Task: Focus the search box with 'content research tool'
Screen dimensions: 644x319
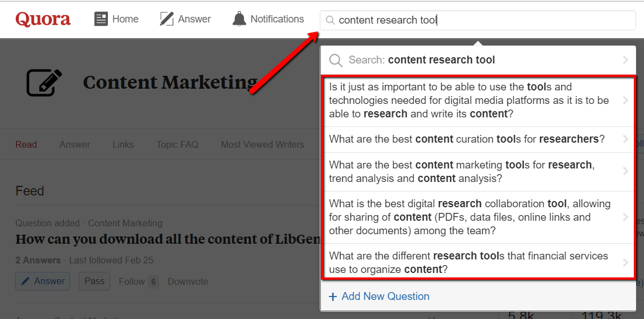Action: [x=478, y=20]
